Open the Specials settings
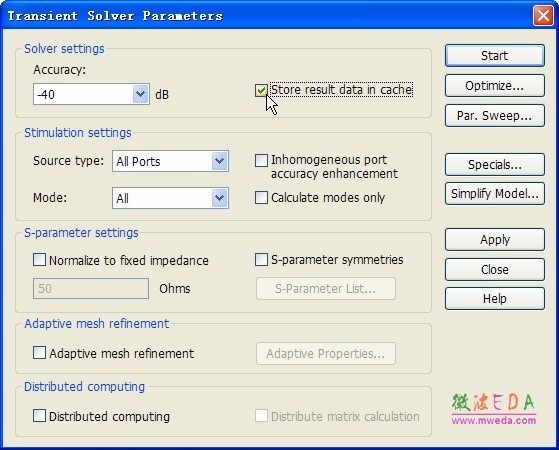Viewport: 559px width, 450px height. tap(494, 164)
